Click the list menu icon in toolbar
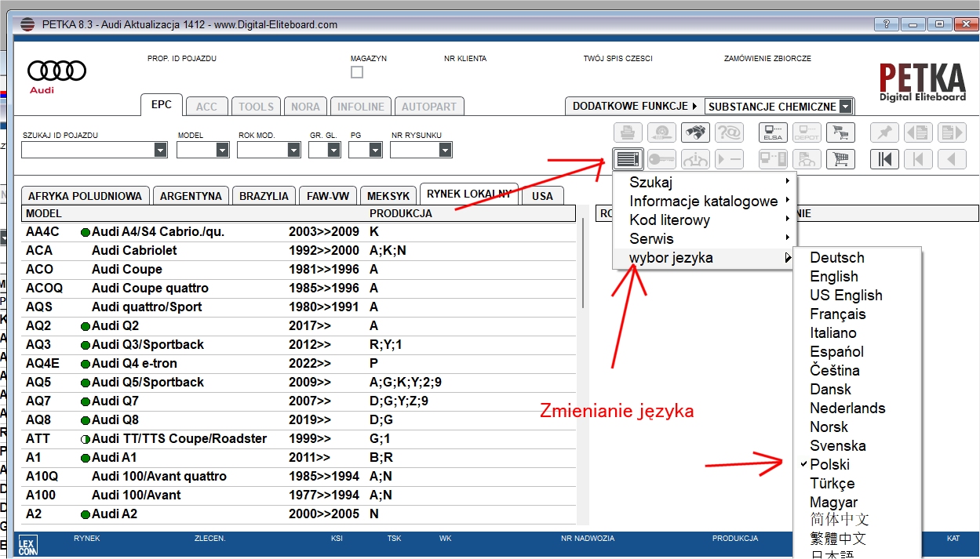Image resolution: width=980 pixels, height=559 pixels. click(x=628, y=159)
